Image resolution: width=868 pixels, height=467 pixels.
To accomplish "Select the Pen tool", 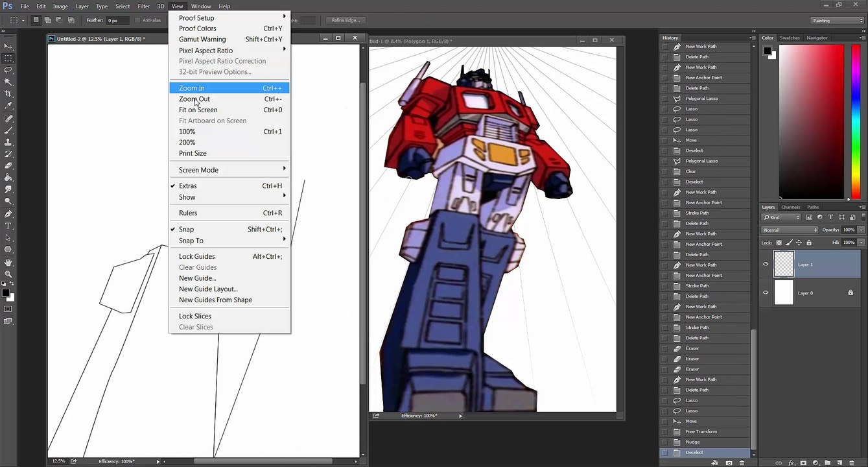I will (8, 214).
